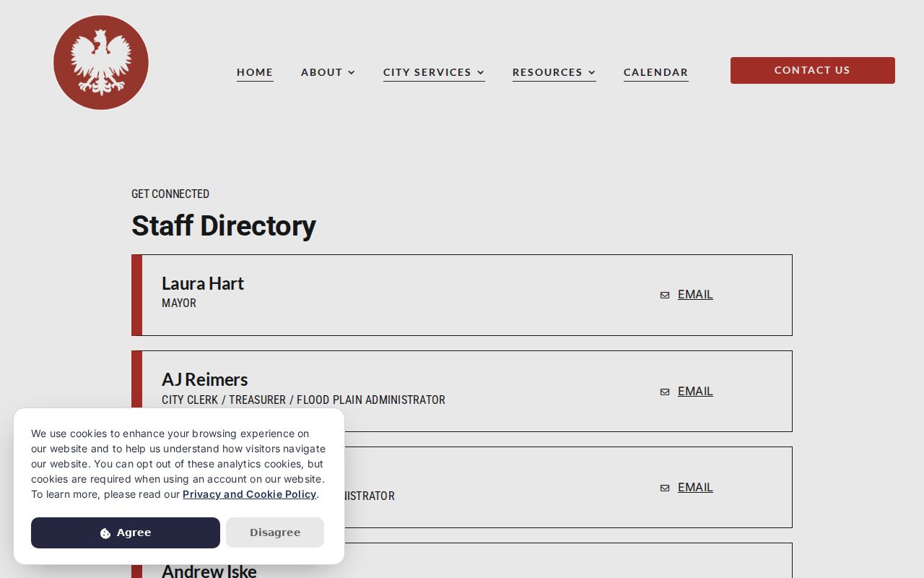Expand the City Services dropdown arrow

coord(481,72)
